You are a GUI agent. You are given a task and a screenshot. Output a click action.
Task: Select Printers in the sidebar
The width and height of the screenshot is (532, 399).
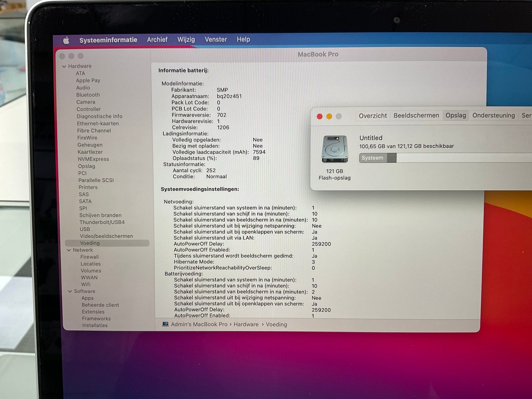coord(88,187)
